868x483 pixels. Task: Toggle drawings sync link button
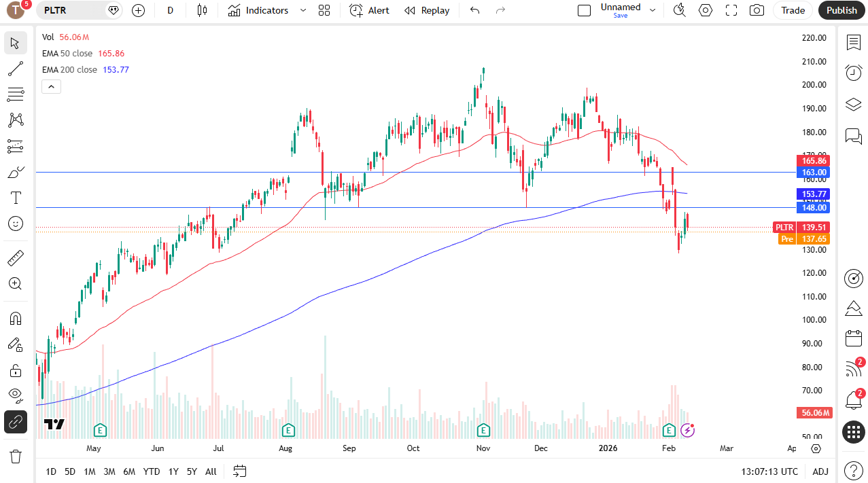(x=16, y=422)
